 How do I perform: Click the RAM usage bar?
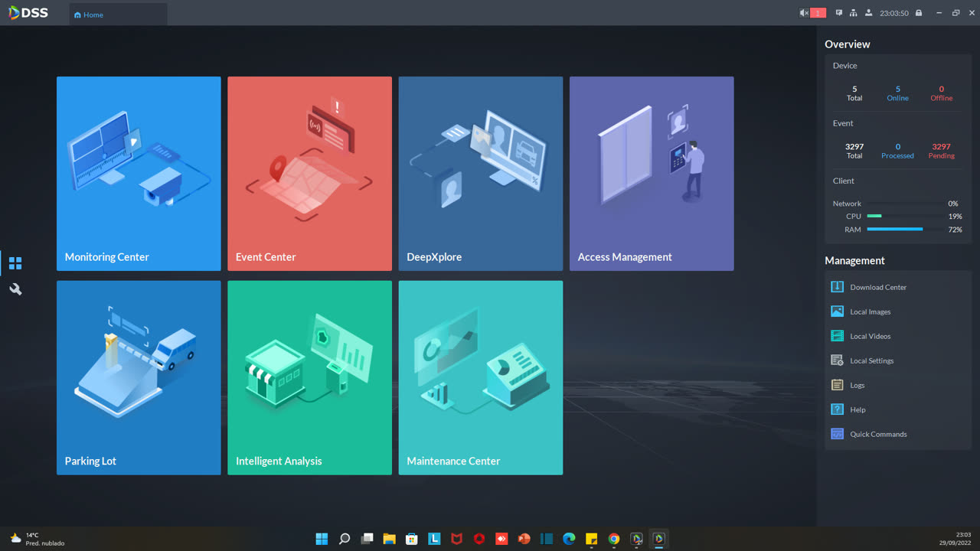(x=906, y=229)
